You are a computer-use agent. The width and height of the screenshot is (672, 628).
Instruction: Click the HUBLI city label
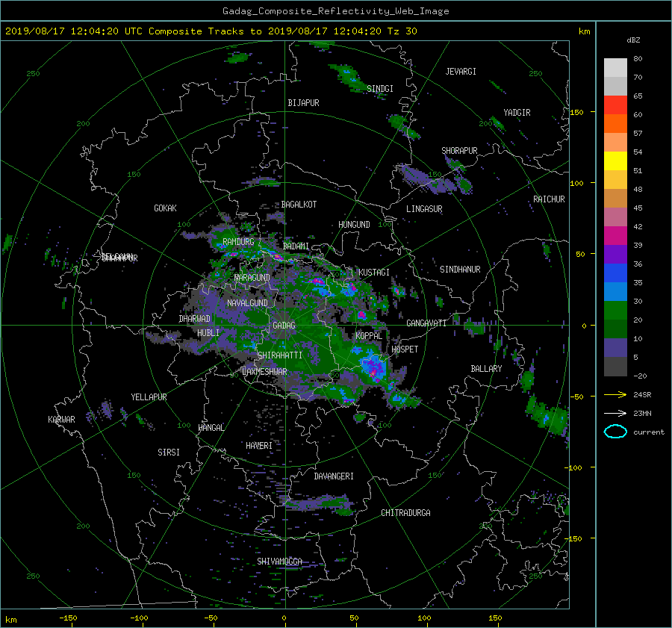click(208, 333)
